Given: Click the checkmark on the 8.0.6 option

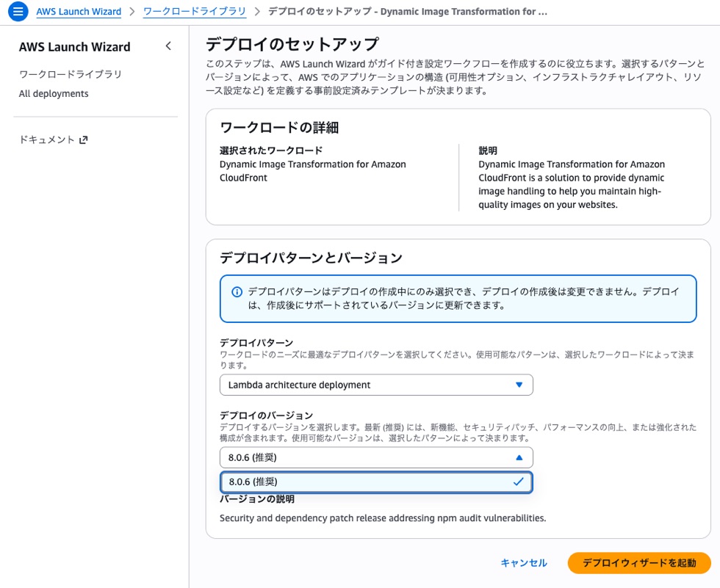Looking at the screenshot, I should [519, 482].
